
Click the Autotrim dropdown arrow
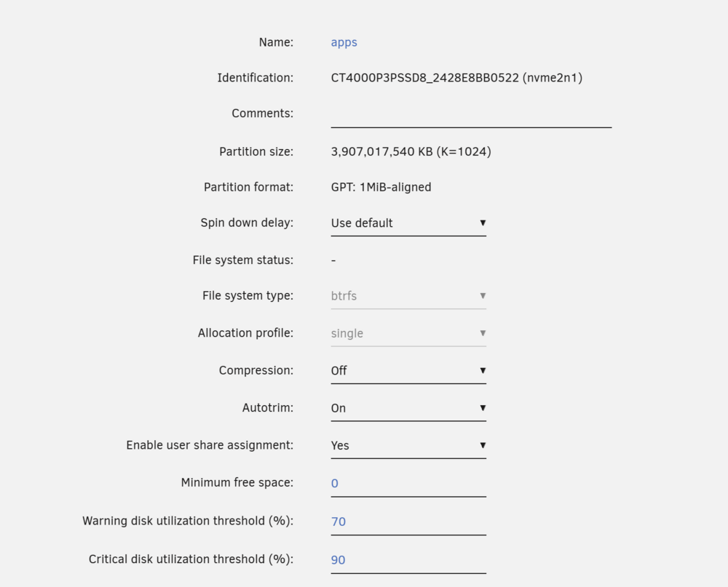click(x=483, y=408)
